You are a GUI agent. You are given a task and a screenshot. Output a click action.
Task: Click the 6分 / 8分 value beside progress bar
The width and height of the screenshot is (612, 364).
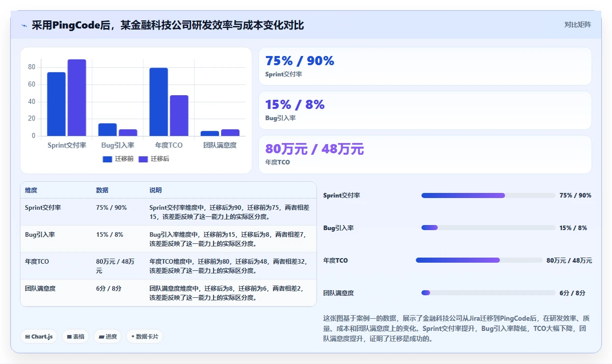point(572,293)
